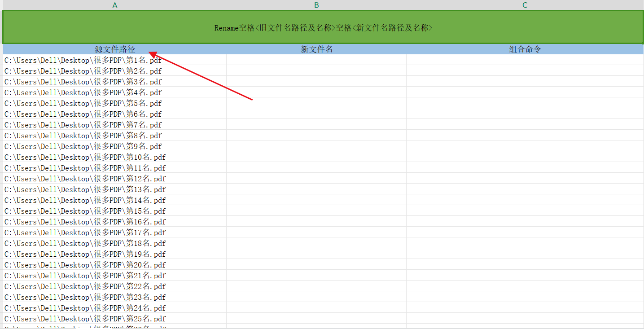Select cell with 第7名.pdf path
This screenshot has height=329, width=644.
click(115, 124)
